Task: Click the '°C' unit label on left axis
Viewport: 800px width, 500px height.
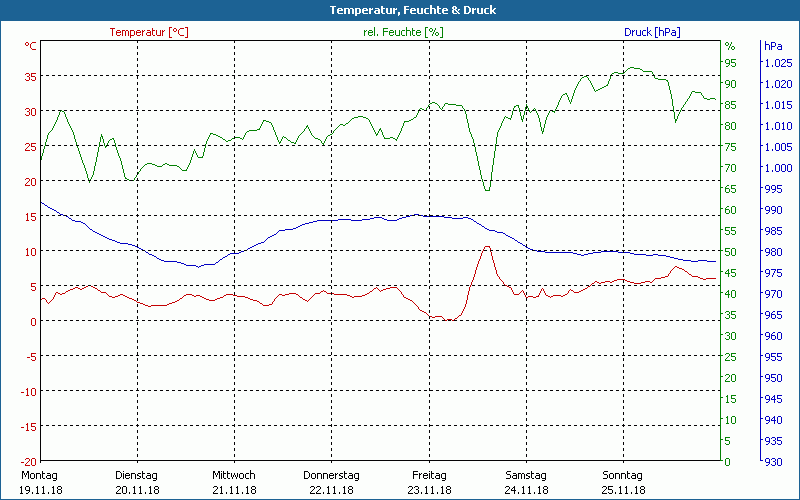Action: pos(31,46)
